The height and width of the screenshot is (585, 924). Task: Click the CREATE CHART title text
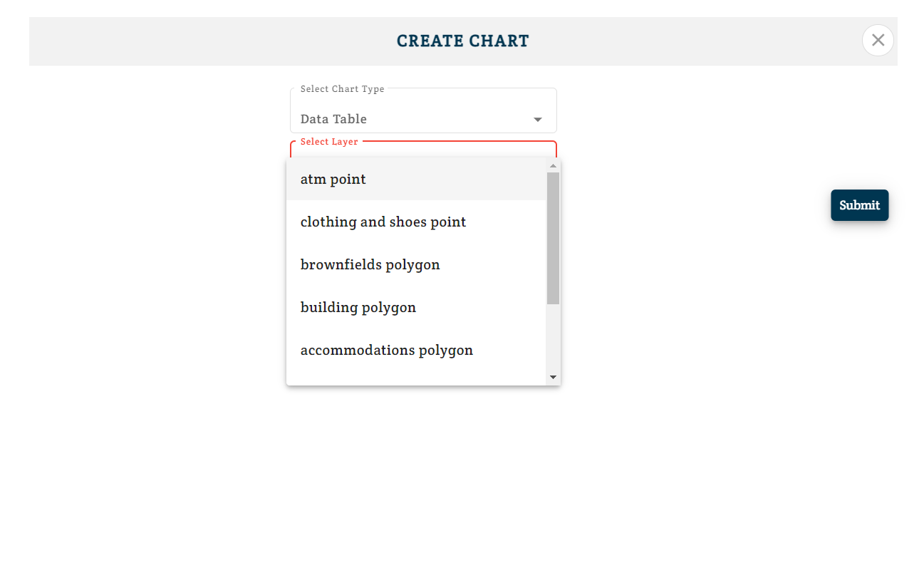click(463, 41)
